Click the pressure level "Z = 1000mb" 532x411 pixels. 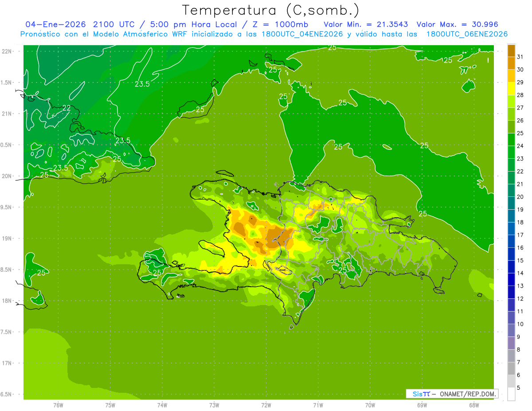pos(280,24)
